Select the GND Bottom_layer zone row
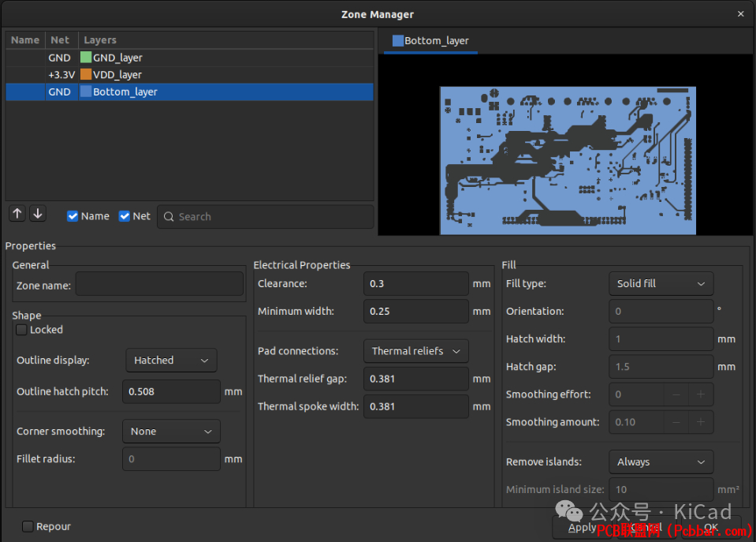 point(189,92)
